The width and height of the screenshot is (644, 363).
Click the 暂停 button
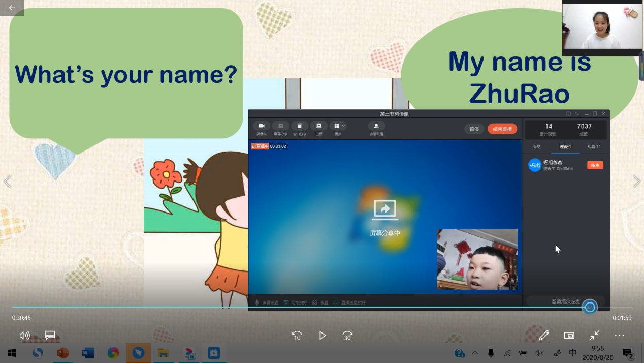pos(474,129)
